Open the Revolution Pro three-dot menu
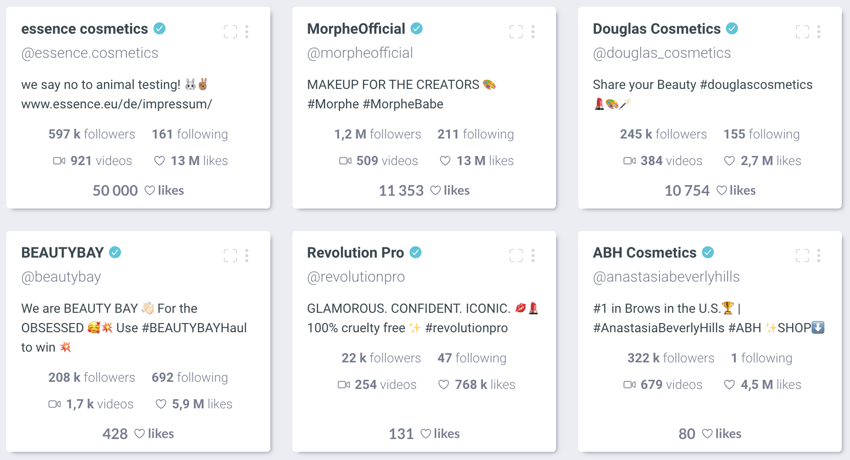 [533, 256]
